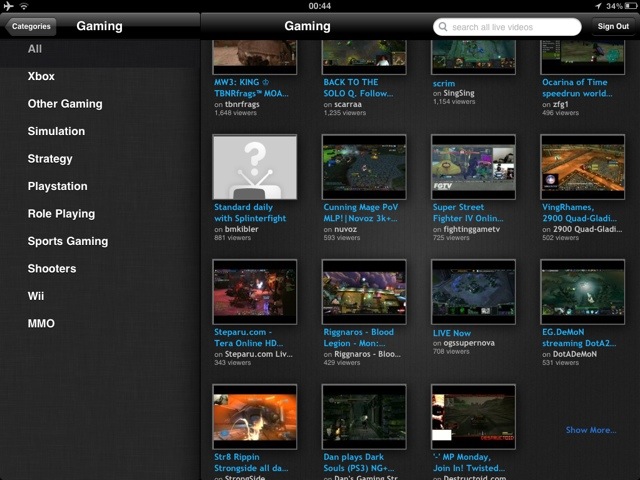The width and height of the screenshot is (640, 480).
Task: Open the Str8 Rippin Strongside thumbnail
Action: pyautogui.click(x=255, y=417)
